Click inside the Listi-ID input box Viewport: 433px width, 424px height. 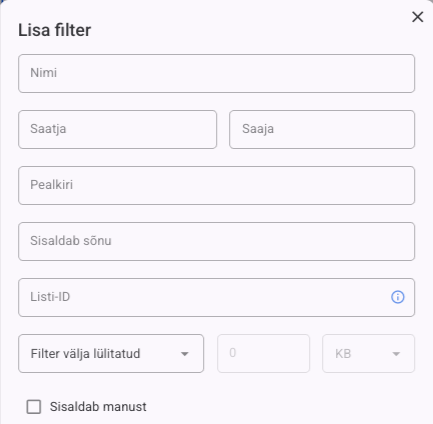(x=216, y=297)
